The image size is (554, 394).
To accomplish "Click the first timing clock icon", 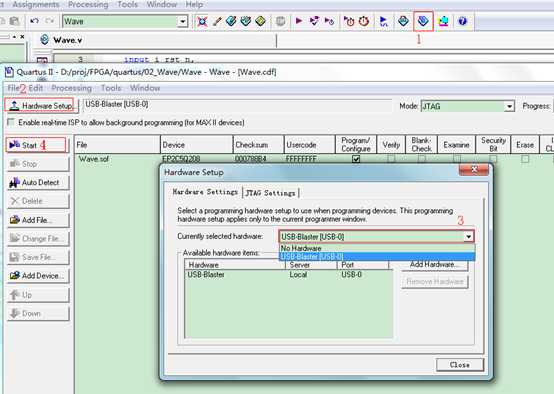I will [349, 21].
